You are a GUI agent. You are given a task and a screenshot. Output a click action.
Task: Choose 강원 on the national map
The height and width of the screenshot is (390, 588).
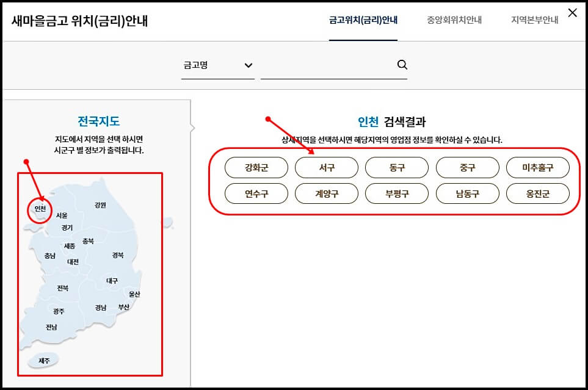click(x=100, y=204)
